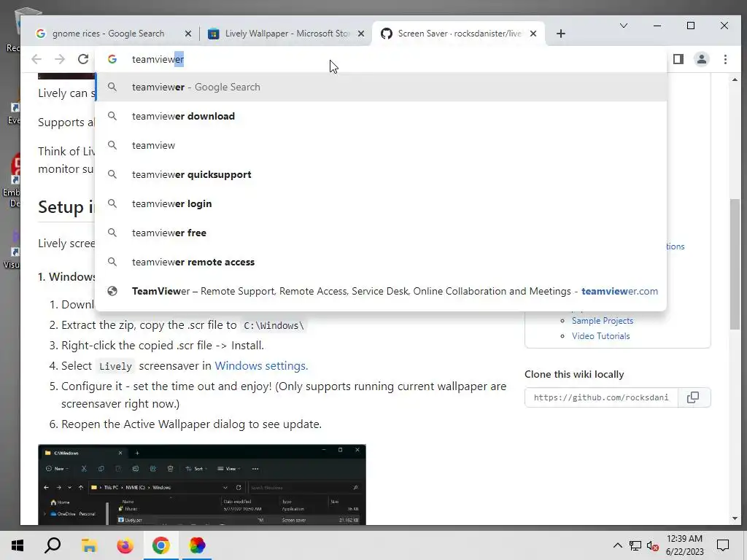
Task: Open Chrome three-dot menu
Action: click(725, 59)
